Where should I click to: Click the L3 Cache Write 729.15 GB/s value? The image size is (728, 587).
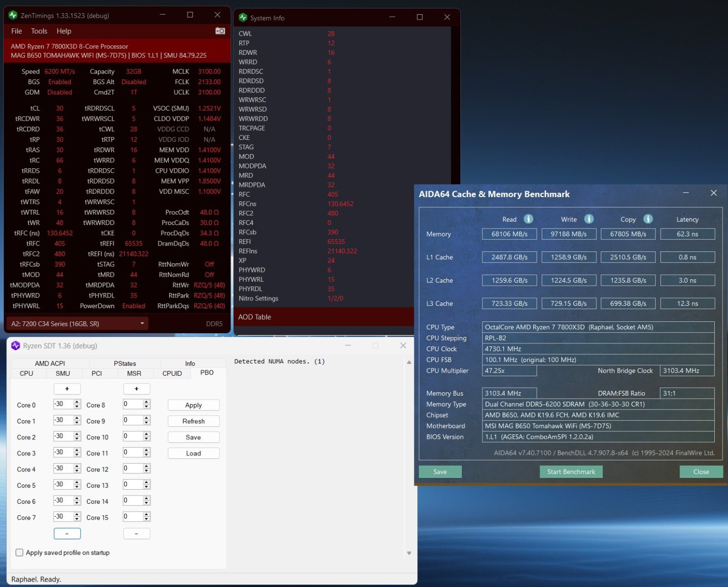(x=569, y=303)
